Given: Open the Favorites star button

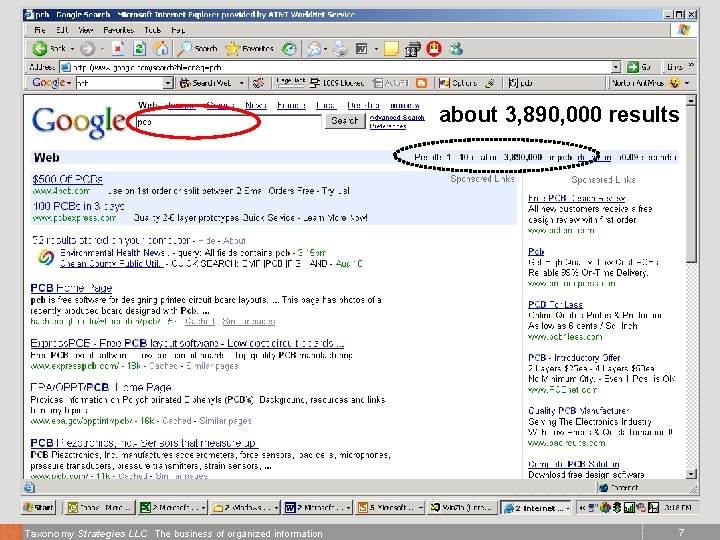Looking at the screenshot, I should coord(249,48).
